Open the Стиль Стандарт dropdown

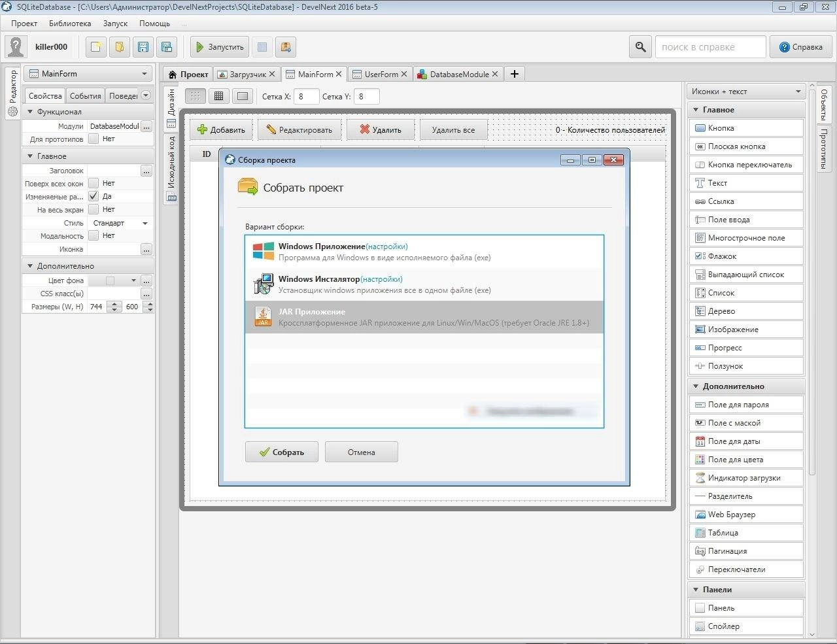tap(120, 223)
